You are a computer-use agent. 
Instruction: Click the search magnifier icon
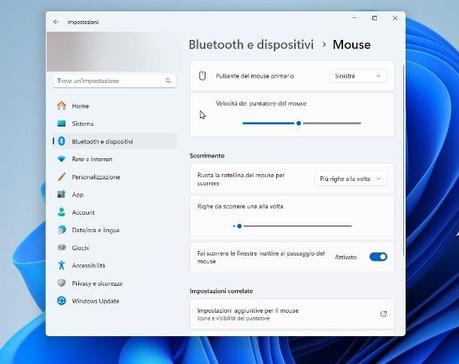[168, 80]
